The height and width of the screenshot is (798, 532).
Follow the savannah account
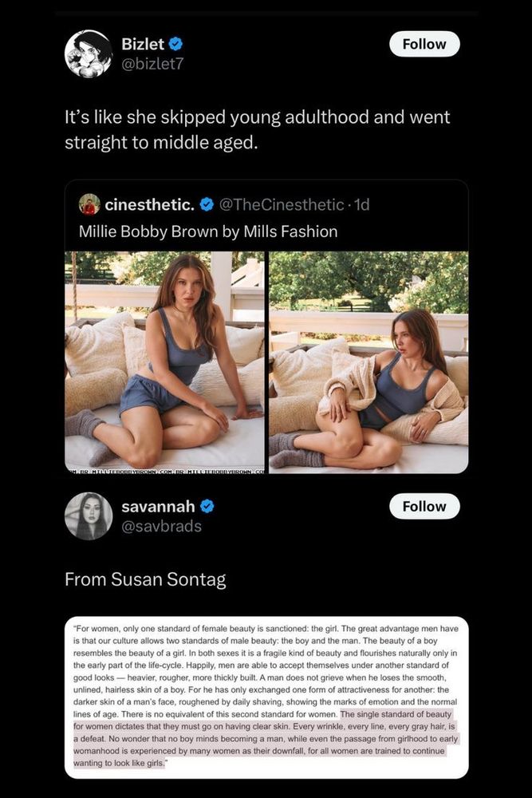coord(424,506)
